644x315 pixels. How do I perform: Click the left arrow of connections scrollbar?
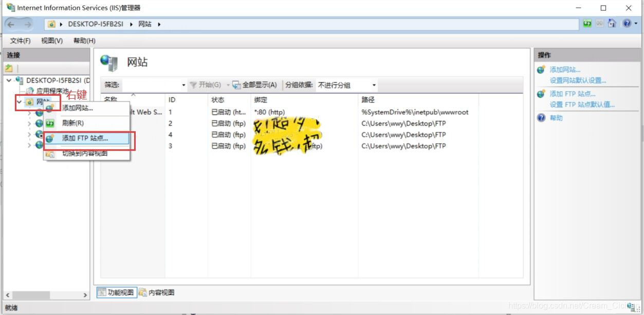click(x=8, y=295)
